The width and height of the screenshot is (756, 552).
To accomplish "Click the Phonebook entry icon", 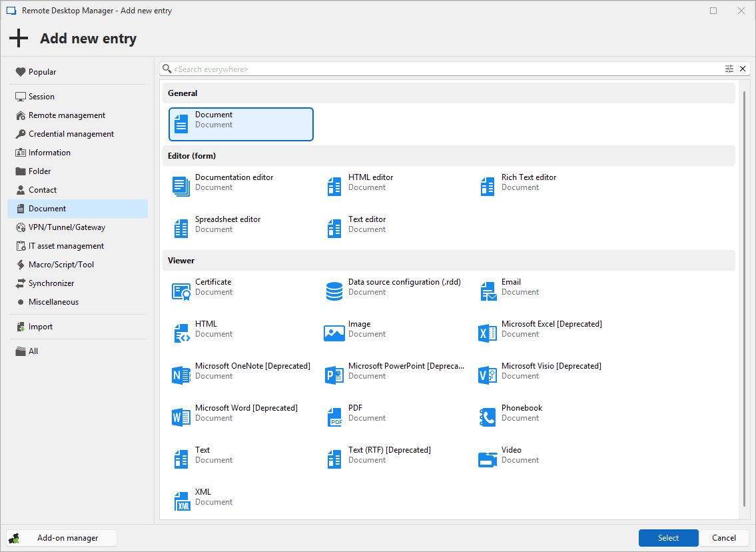I will (x=488, y=417).
